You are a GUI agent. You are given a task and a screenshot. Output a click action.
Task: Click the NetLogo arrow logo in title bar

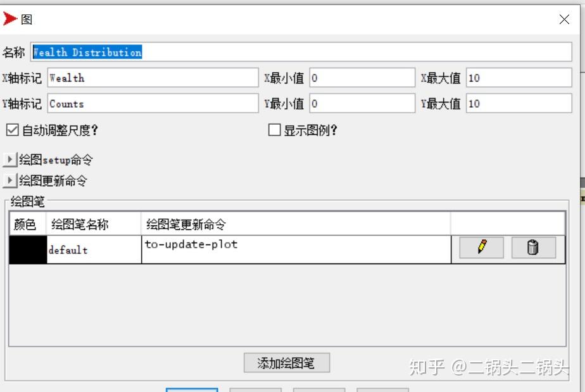(x=10, y=18)
